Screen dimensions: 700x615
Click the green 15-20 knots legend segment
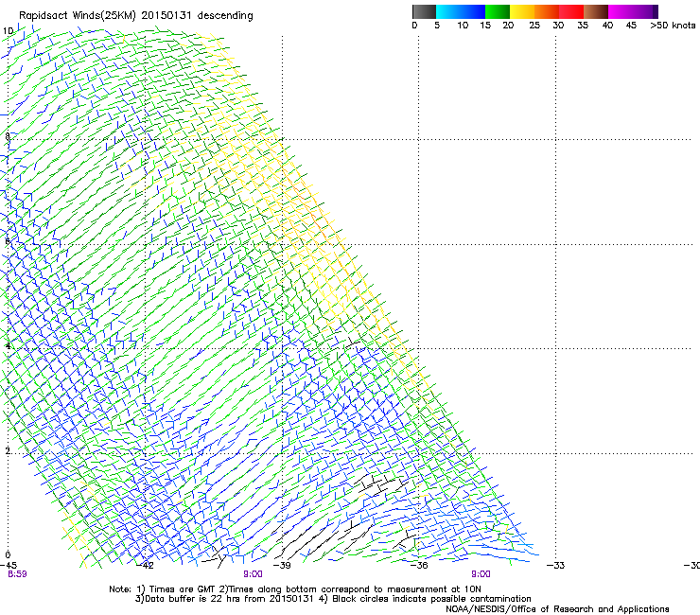point(498,11)
